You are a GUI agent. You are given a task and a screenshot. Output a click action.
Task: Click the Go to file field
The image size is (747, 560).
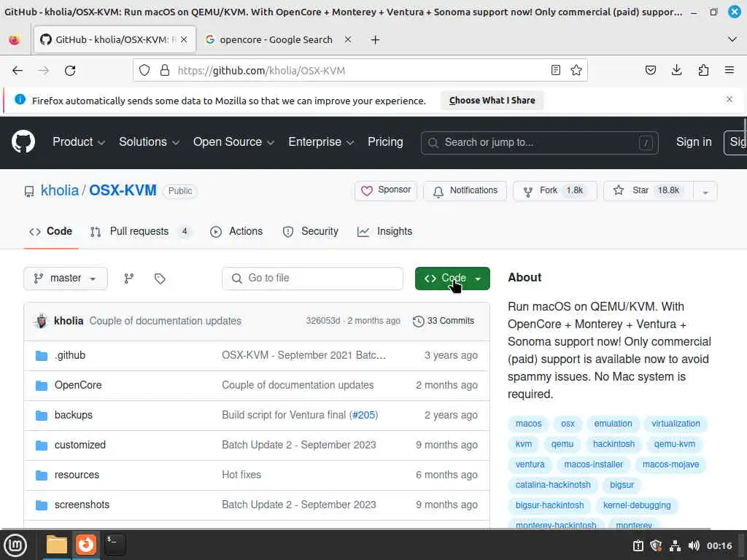(x=312, y=278)
